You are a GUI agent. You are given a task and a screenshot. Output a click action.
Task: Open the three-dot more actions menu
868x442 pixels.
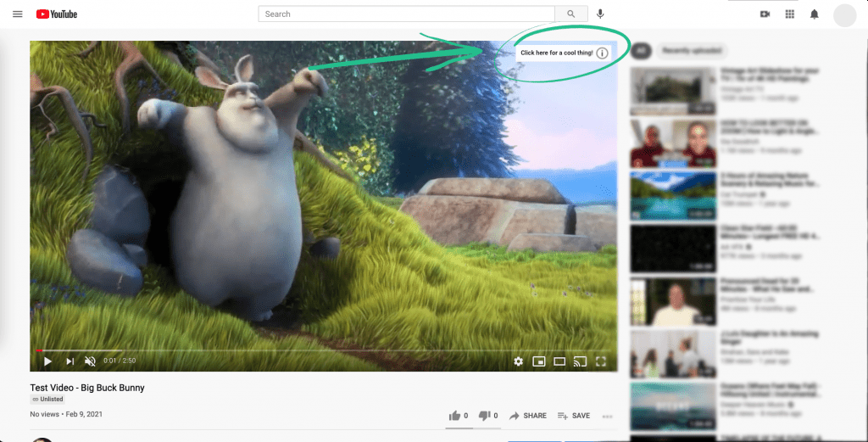pyautogui.click(x=607, y=417)
